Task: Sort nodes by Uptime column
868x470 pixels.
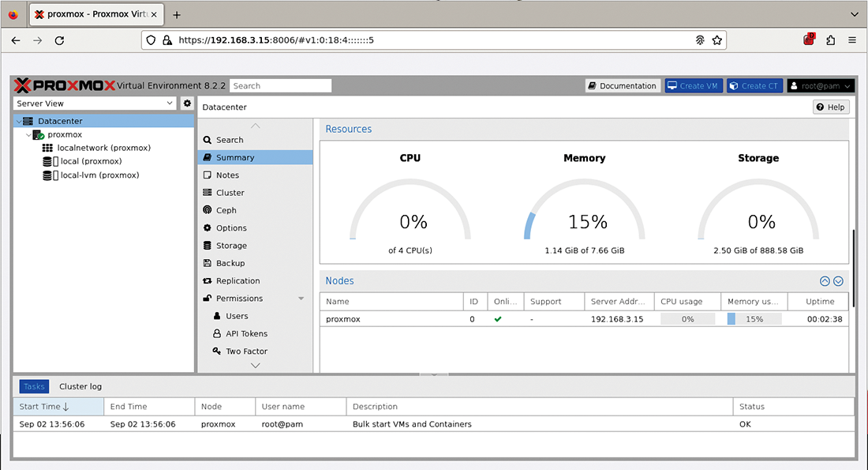Action: click(x=818, y=302)
